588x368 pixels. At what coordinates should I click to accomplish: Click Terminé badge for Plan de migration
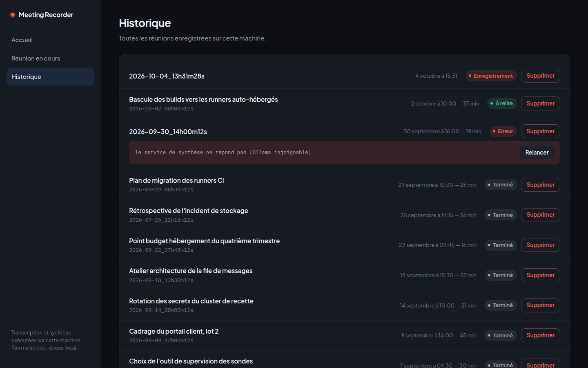tap(501, 185)
